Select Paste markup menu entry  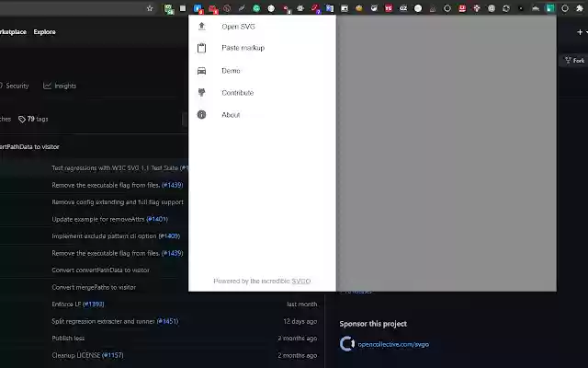pyautogui.click(x=262, y=48)
